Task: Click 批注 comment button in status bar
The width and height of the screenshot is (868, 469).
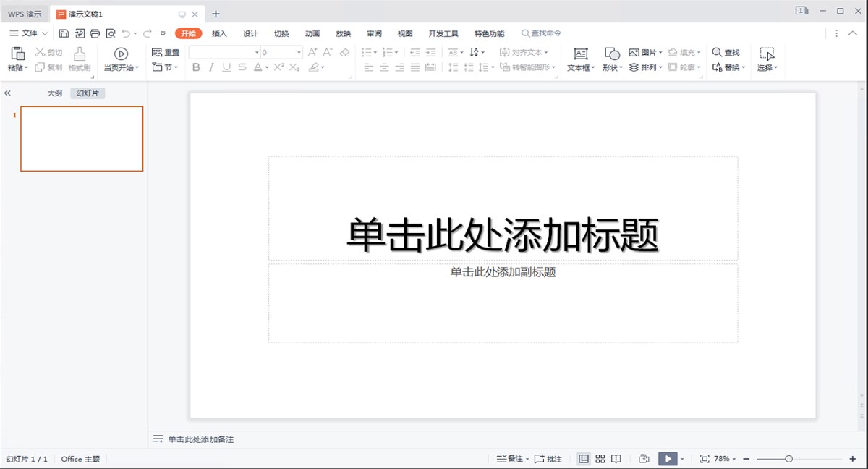Action: pos(548,459)
